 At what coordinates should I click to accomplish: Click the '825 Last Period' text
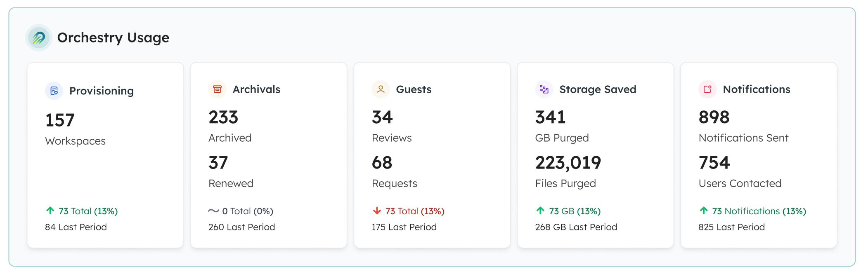732,227
